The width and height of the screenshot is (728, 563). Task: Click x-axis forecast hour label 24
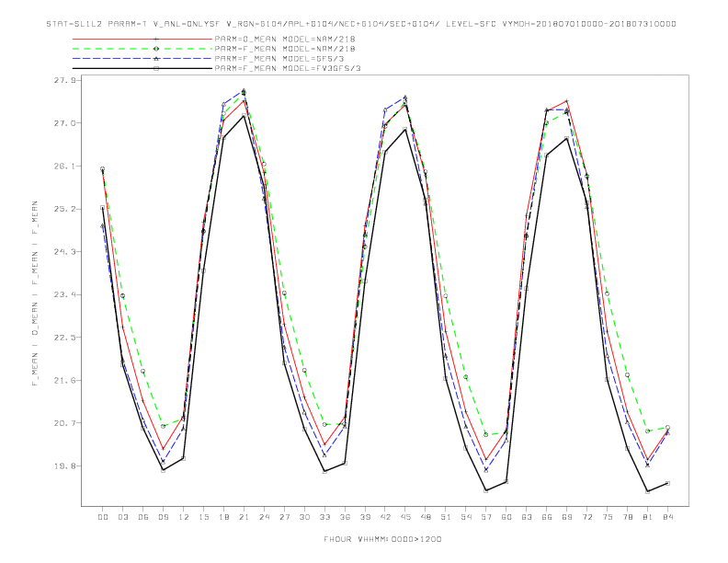(x=264, y=517)
